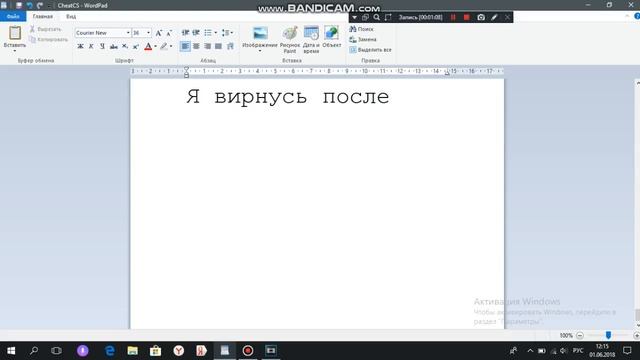Expand the Изображение dropdown arrow
Image resolution: width=640 pixels, height=360 pixels.
tap(260, 51)
